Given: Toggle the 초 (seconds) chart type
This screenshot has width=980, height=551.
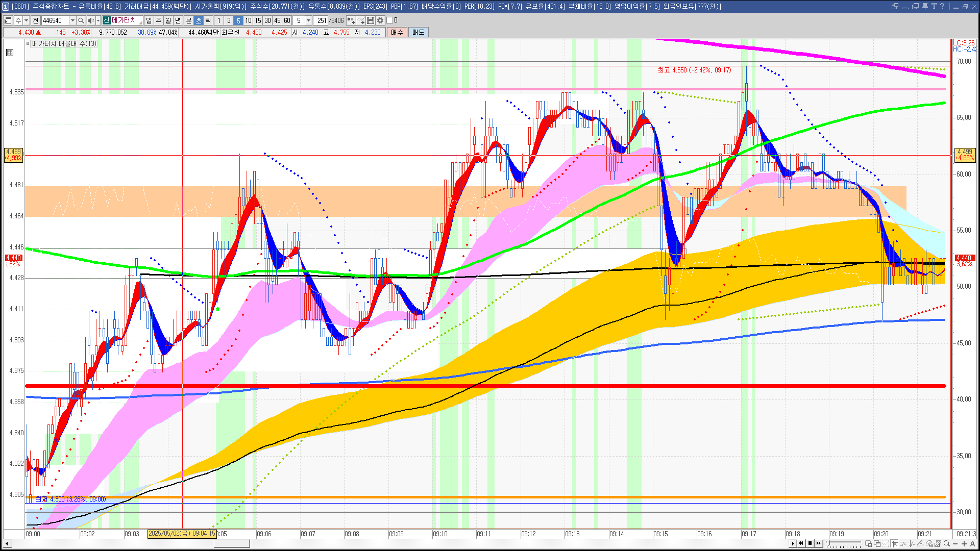Looking at the screenshot, I should 199,20.
